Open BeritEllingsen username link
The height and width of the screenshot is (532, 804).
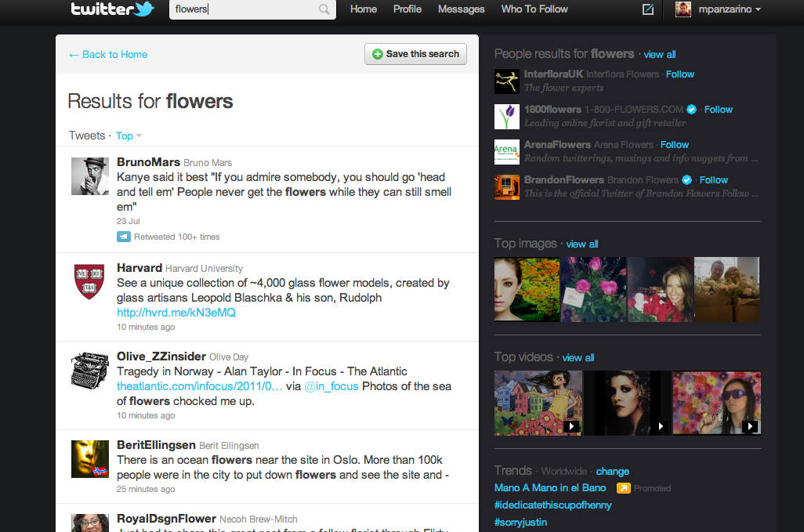[157, 445]
